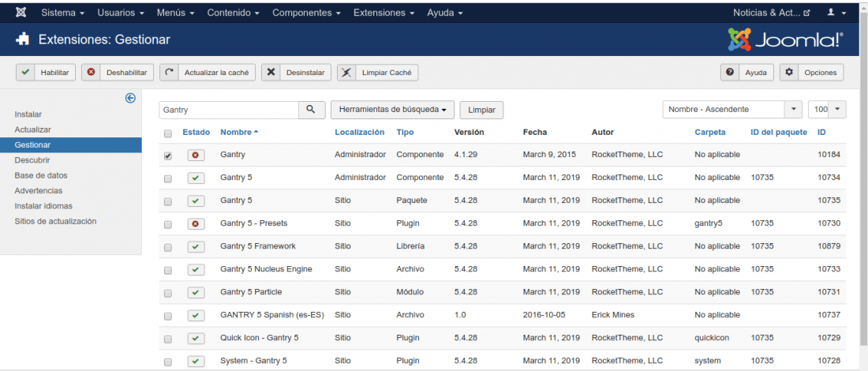Check the Gantry 5 Nucleus Engine checkbox

(x=168, y=270)
